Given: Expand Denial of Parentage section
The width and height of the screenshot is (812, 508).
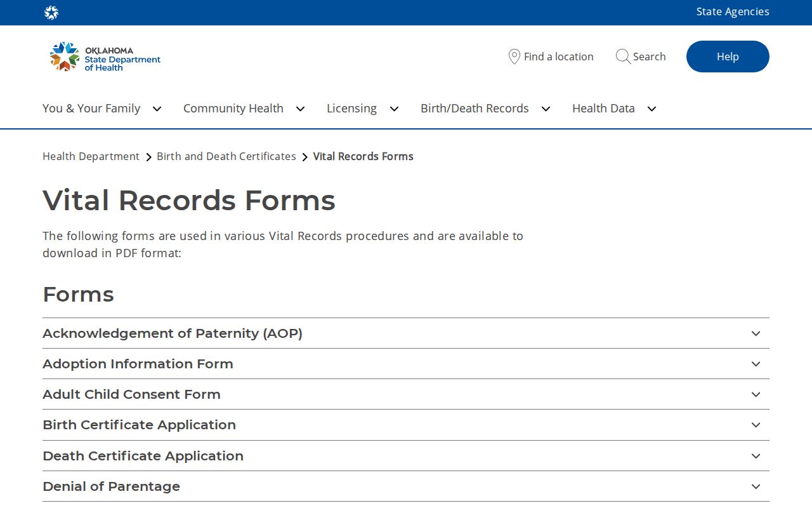Looking at the screenshot, I should click(406, 486).
